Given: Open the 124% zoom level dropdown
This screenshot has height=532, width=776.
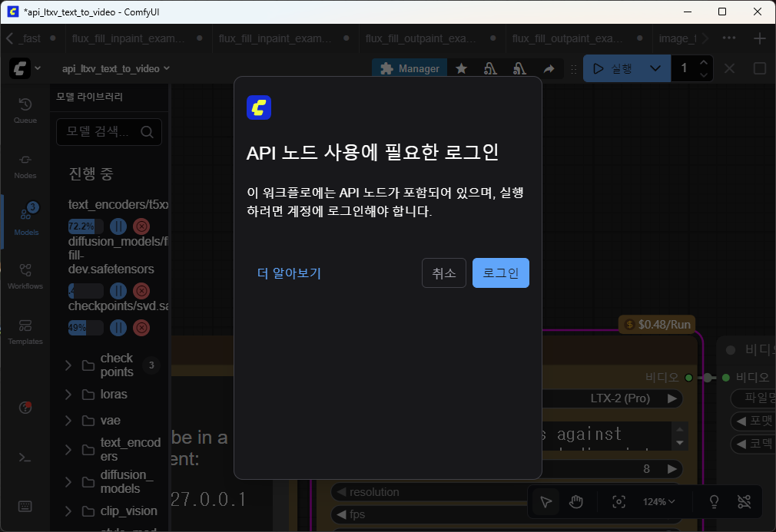Looking at the screenshot, I should [x=658, y=501].
